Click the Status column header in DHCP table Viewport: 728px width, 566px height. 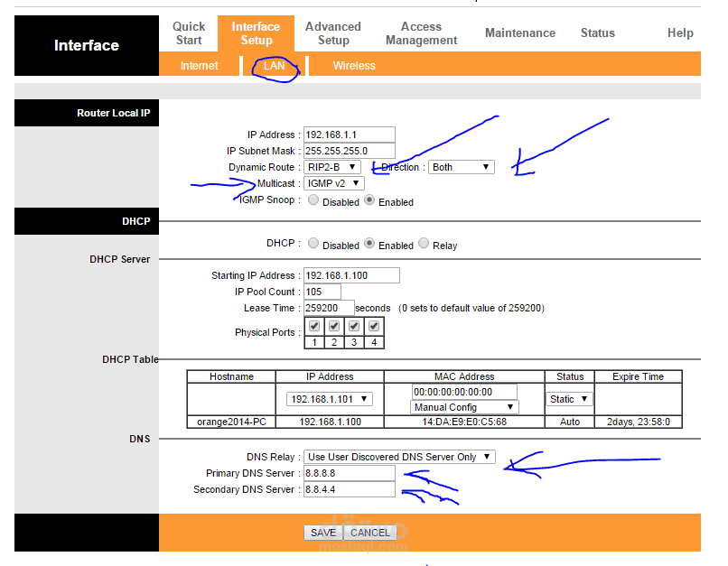pyautogui.click(x=570, y=376)
